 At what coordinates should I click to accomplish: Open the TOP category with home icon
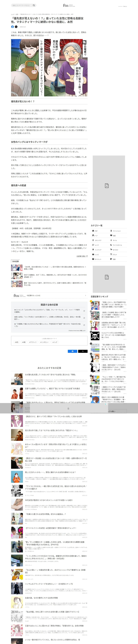[x=100, y=231]
